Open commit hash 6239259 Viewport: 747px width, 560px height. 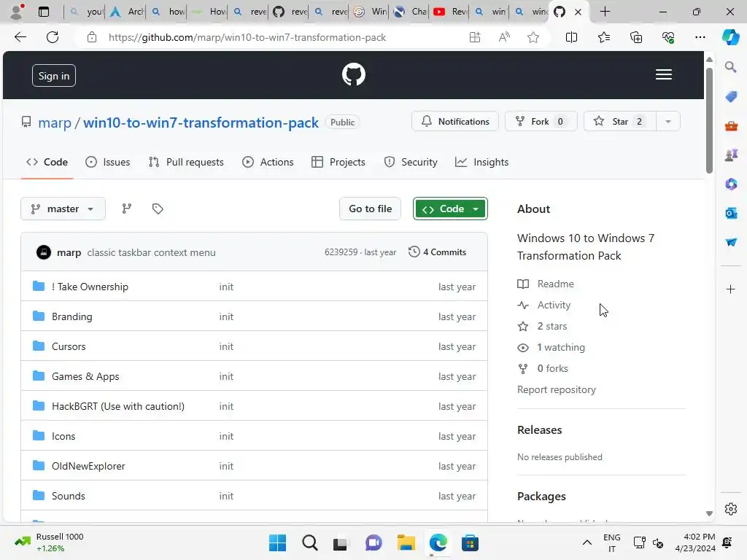(x=341, y=252)
